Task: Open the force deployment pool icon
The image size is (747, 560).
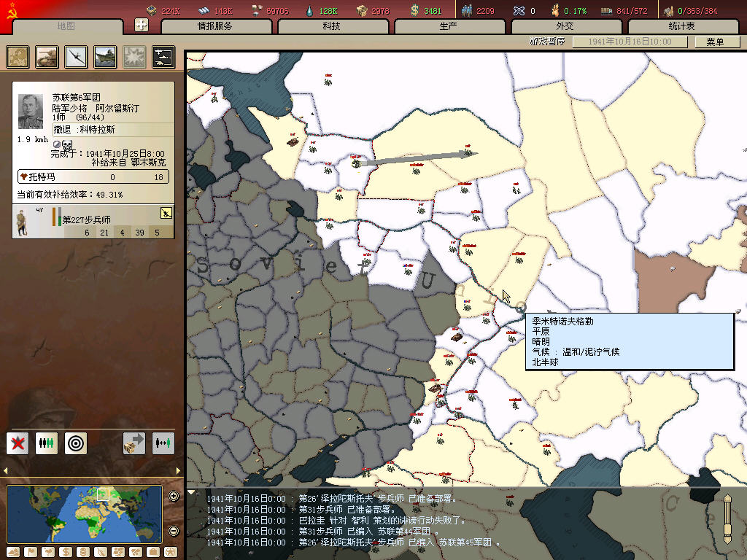Action: point(163,57)
